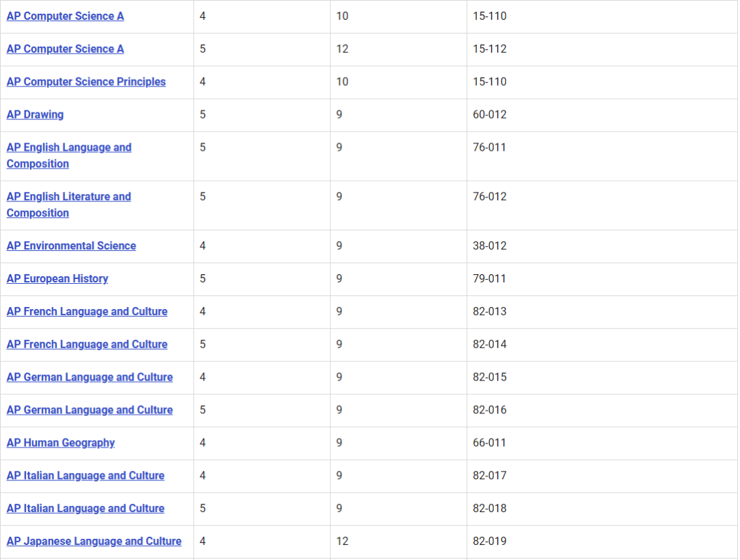Image resolution: width=740 pixels, height=560 pixels.
Task: Click AP German Language and Culture score 4 link
Action: (90, 377)
